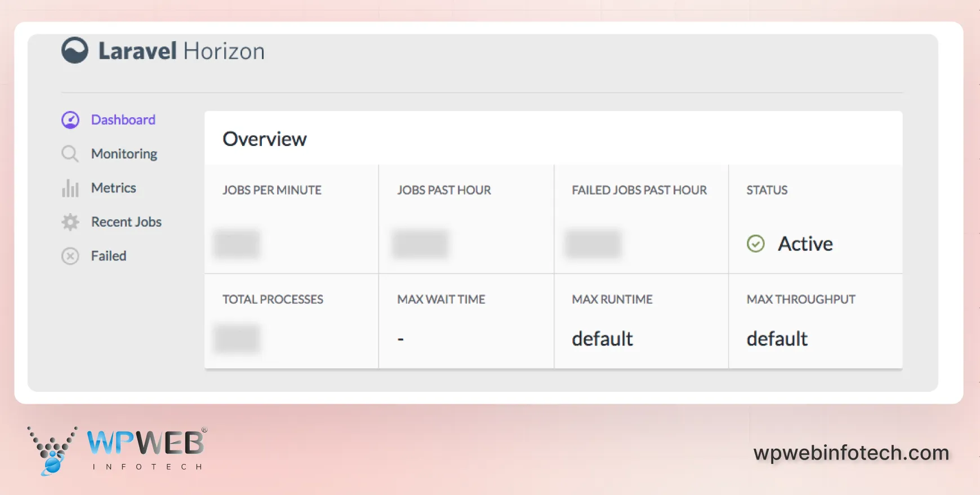980x495 pixels.
Task: Click the blurred Failed Jobs Past Hour value
Action: (x=593, y=244)
